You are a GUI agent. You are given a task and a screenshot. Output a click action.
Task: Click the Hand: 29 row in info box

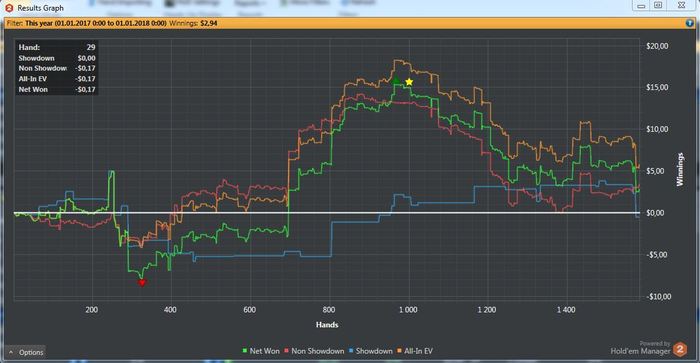[57, 47]
